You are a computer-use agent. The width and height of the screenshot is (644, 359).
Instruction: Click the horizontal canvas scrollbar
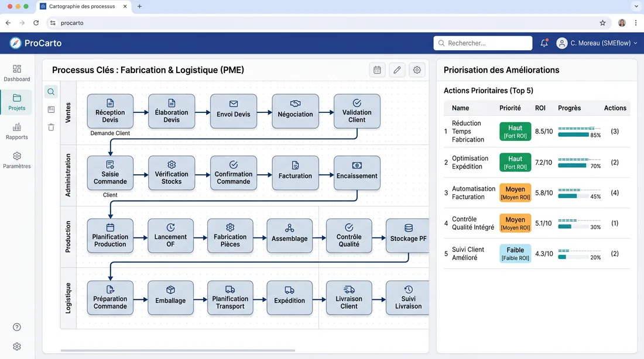(x=177, y=350)
